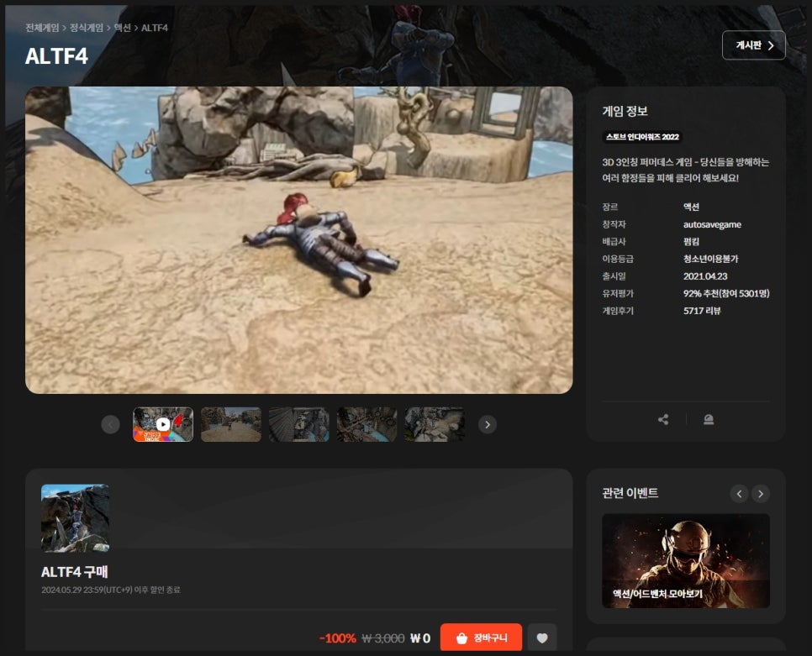Screen dimensions: 812x656
Task: Click the -100% discount label
Action: coord(338,638)
